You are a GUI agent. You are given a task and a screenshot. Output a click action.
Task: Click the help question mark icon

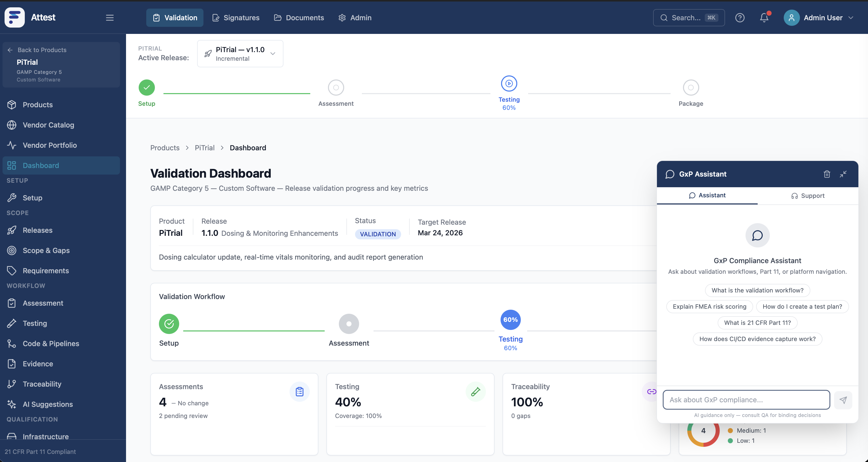click(x=740, y=17)
